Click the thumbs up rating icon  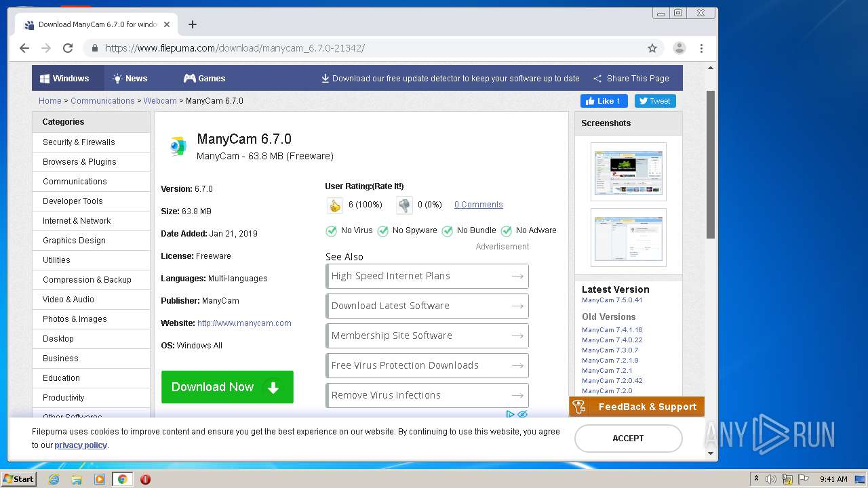point(334,205)
